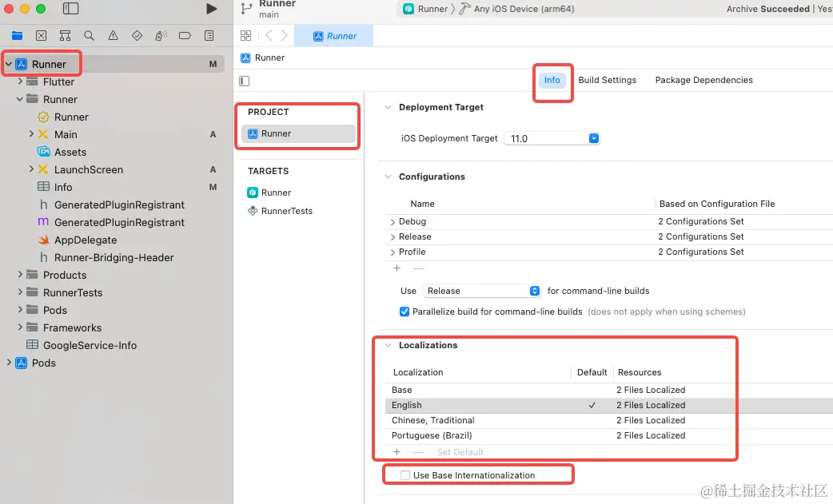Open the Breakpoint navigator icon
This screenshot has height=504, width=833.
[185, 36]
